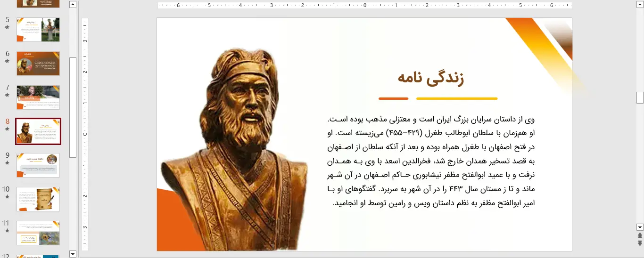Click the body line ending 'رامین توسط او انجامید'
The width and height of the screenshot is (644, 258).
(x=434, y=204)
